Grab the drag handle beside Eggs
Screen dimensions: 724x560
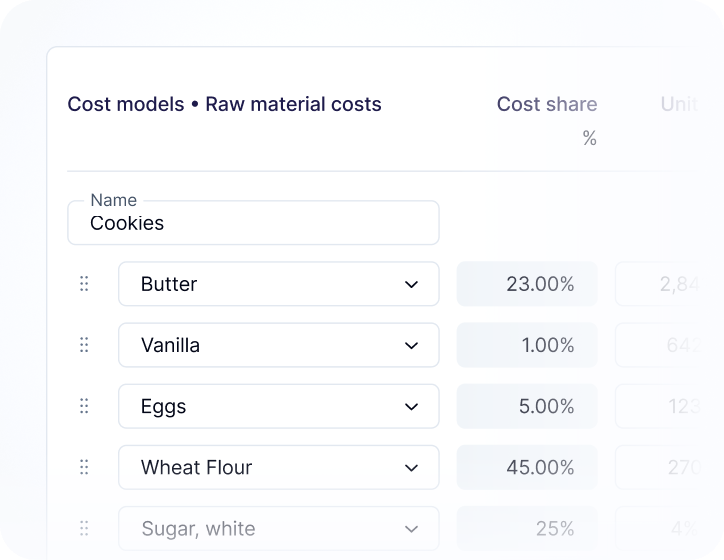coord(84,406)
